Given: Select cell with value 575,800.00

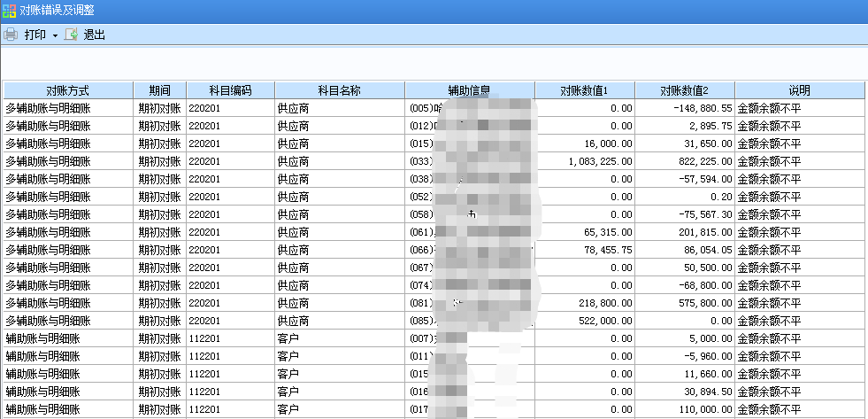Looking at the screenshot, I should [686, 303].
